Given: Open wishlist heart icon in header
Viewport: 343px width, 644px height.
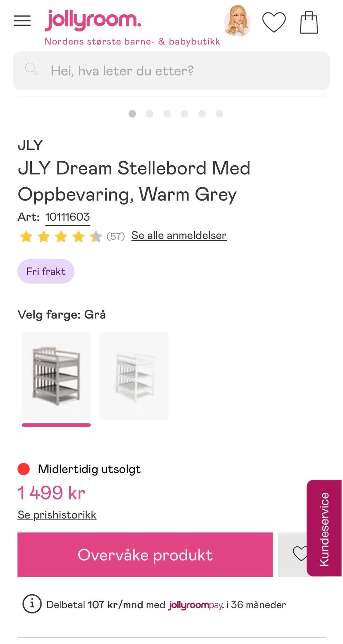Looking at the screenshot, I should click(274, 22).
